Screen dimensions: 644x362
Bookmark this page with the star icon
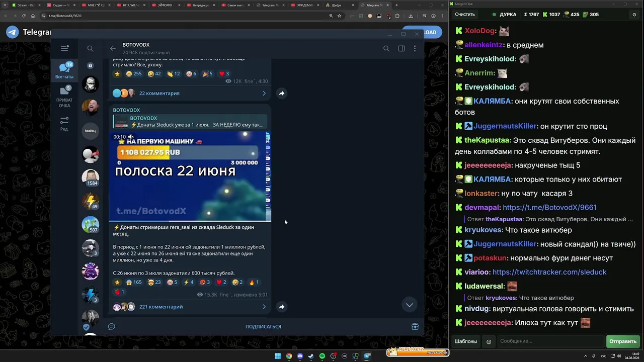[340, 16]
